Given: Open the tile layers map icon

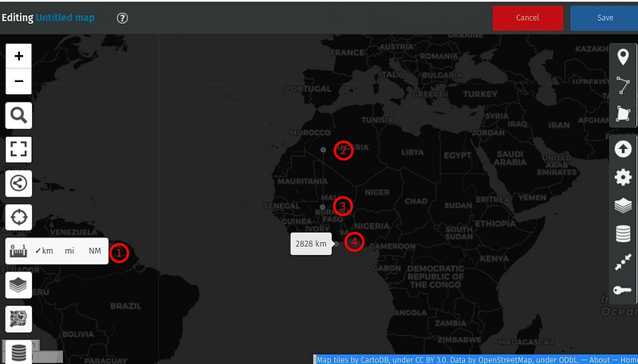Looking at the screenshot, I should 18,319.
